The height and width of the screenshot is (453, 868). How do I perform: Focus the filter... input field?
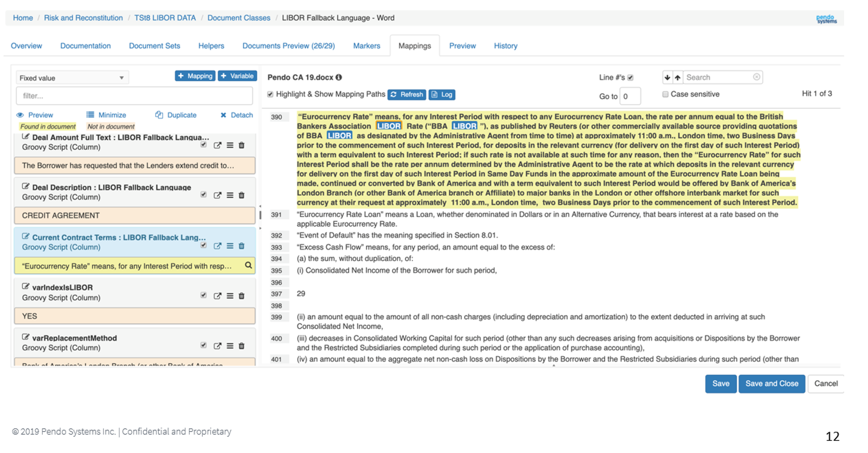[x=134, y=96]
